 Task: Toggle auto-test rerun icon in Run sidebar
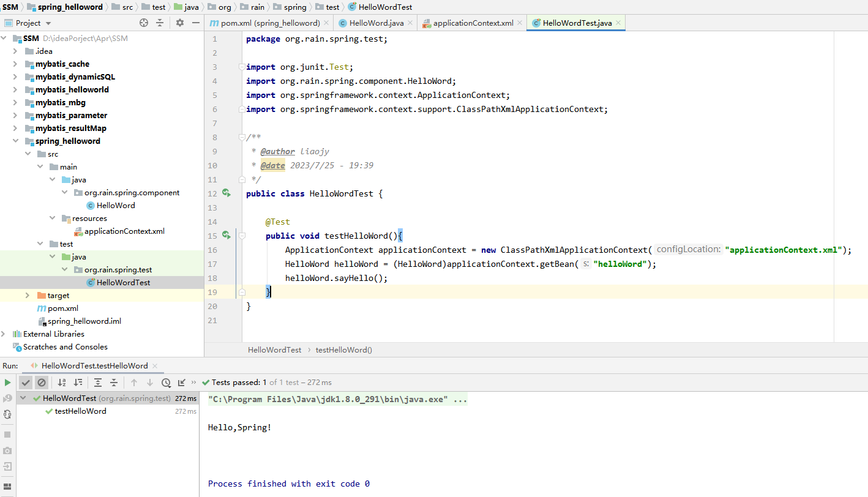[7, 414]
